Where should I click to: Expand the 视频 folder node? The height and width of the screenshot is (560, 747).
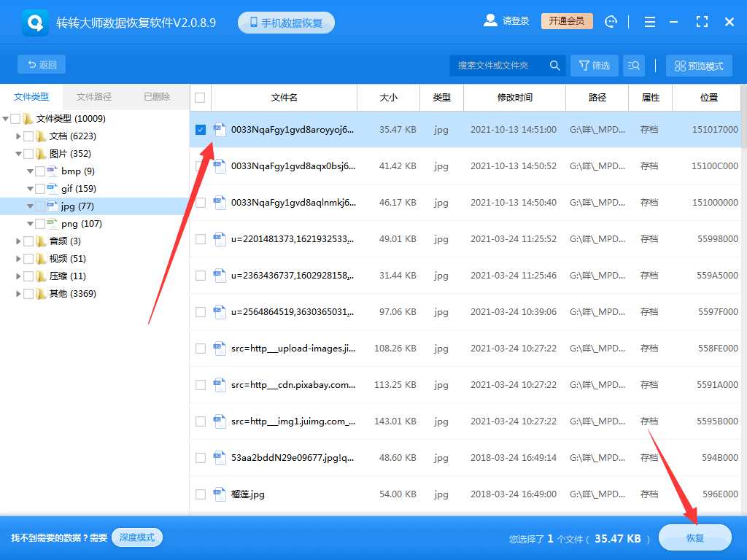coord(18,258)
